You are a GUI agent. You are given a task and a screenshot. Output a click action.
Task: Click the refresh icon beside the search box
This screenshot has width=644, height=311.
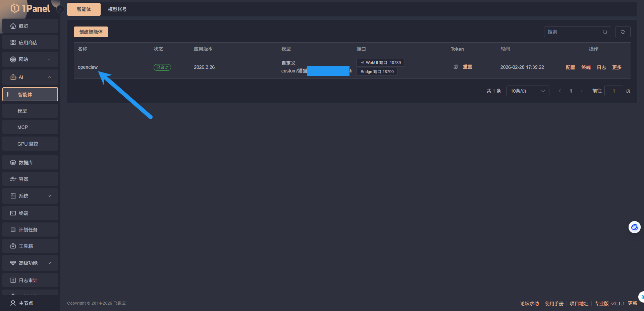pyautogui.click(x=623, y=32)
